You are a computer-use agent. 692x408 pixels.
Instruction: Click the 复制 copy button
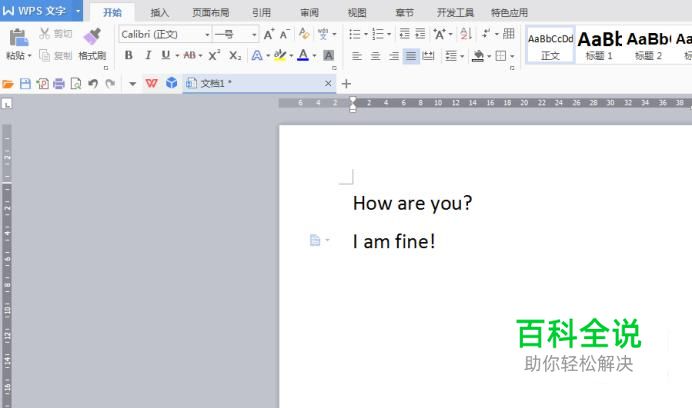point(55,56)
